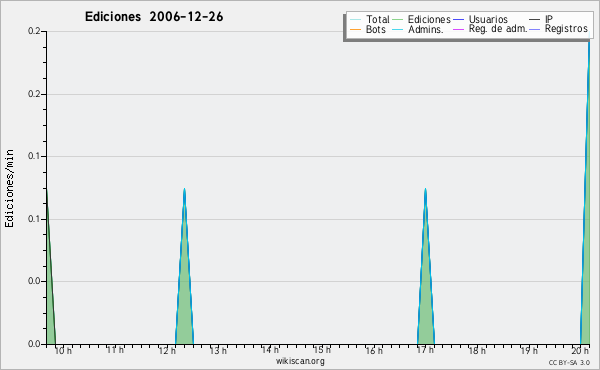Image resolution: width=600 pixels, height=370 pixels.
Task: Click the Ediciones/min y-axis label
Action: click(9, 188)
